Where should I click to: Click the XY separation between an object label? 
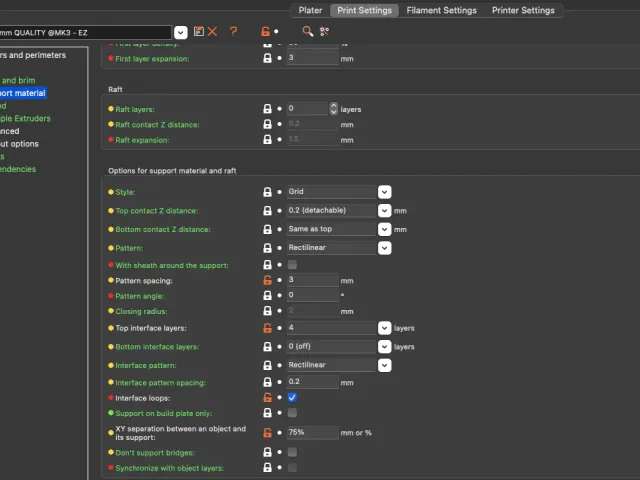coord(180,433)
